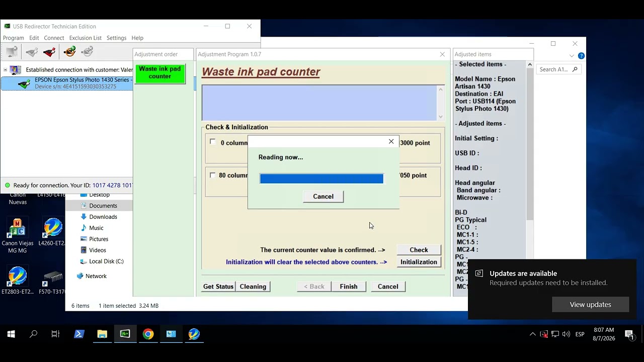Click View updates in the notification
The height and width of the screenshot is (362, 644).
pos(590,305)
